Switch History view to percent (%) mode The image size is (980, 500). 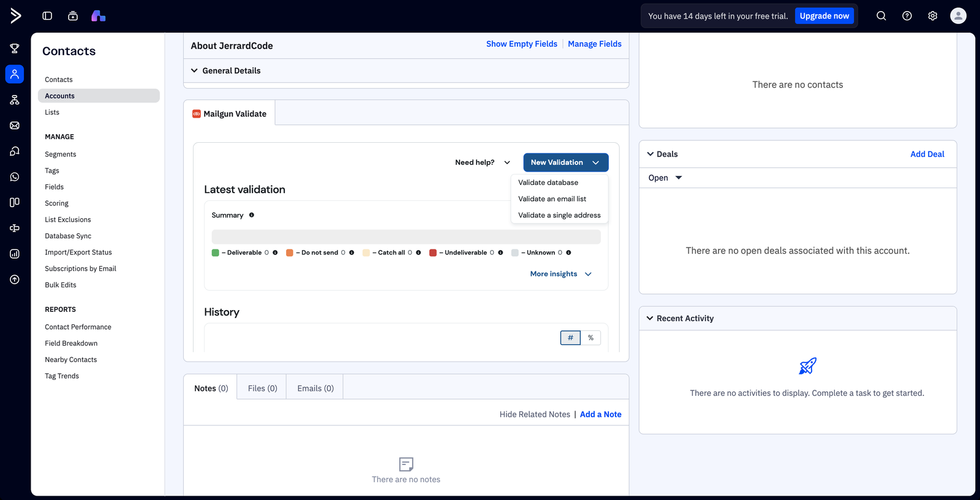(x=591, y=338)
